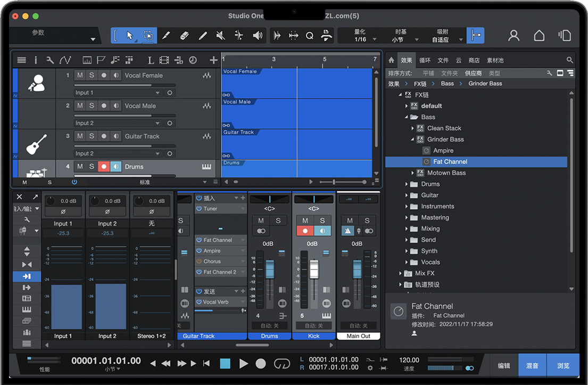588x385 pixels.
Task: Open the quantize 1/16 dropdown
Action: [366, 39]
